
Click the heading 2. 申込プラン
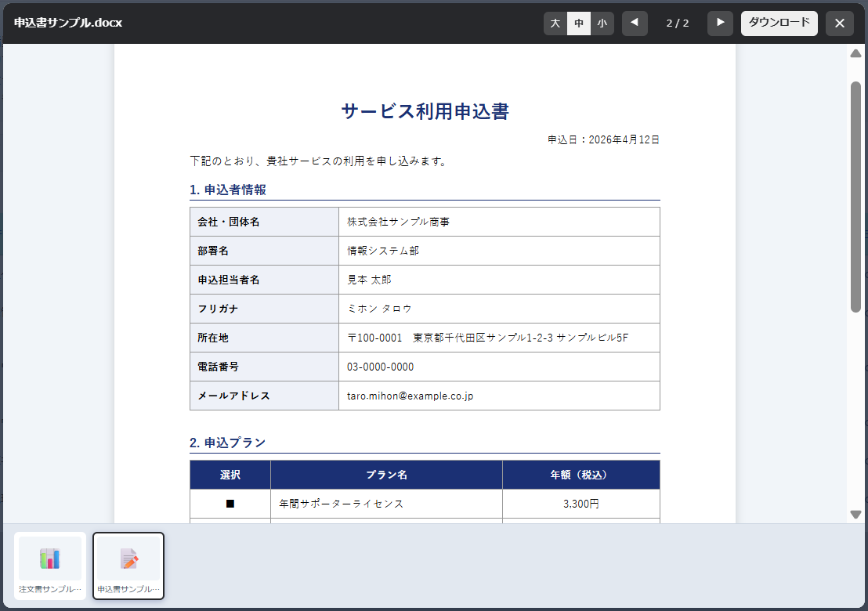tap(227, 443)
